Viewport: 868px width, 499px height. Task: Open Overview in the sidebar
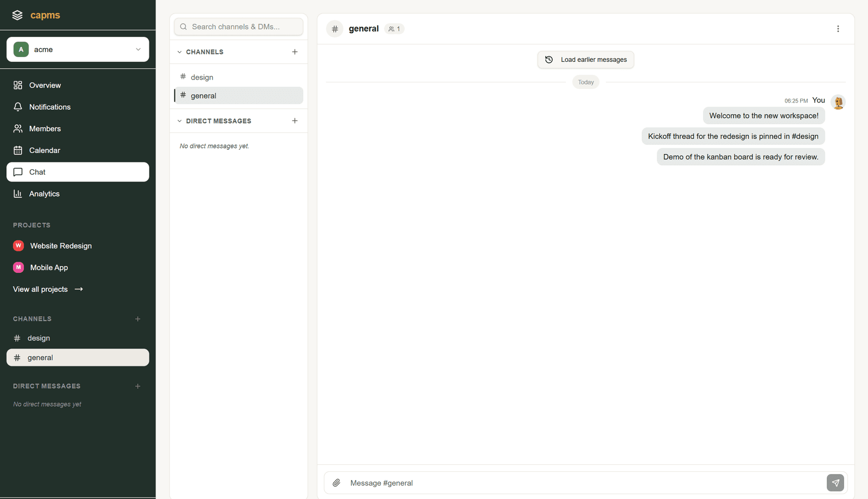click(x=78, y=85)
